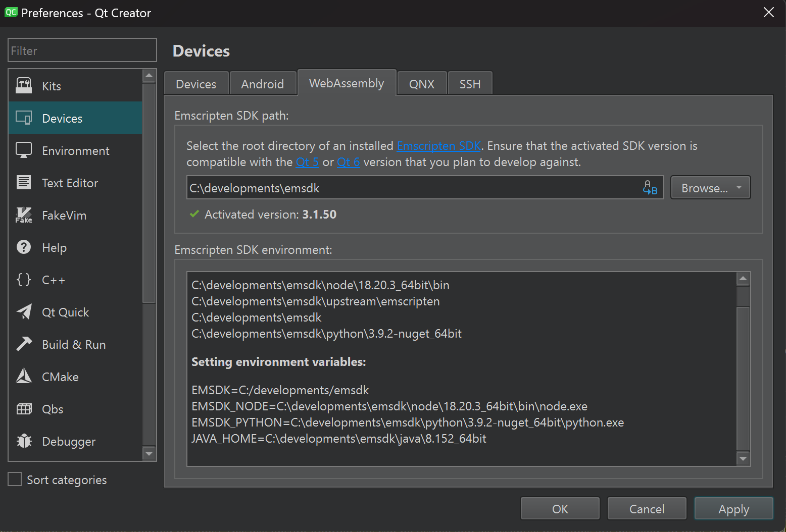The width and height of the screenshot is (786, 532).
Task: Switch to the SSH tab
Action: [470, 84]
